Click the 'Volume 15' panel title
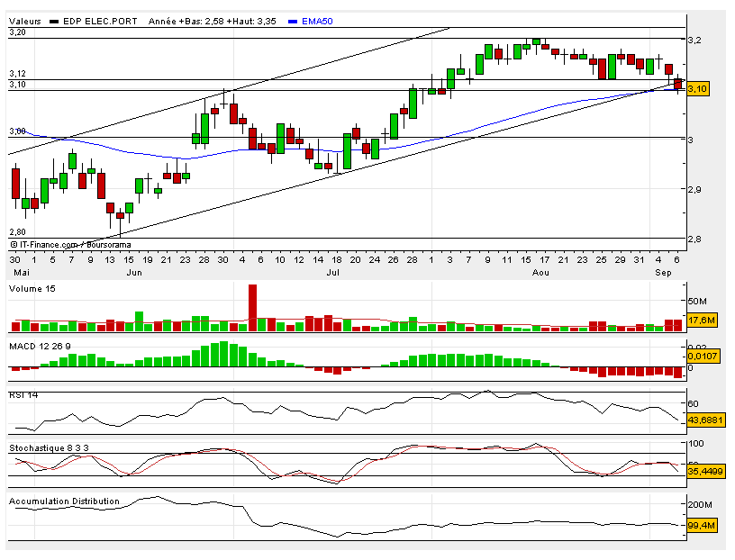The image size is (735, 560). pyautogui.click(x=32, y=289)
